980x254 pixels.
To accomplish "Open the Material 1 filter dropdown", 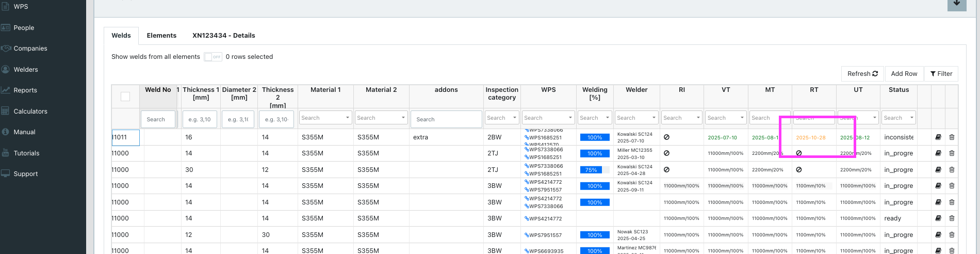I will tap(325, 118).
